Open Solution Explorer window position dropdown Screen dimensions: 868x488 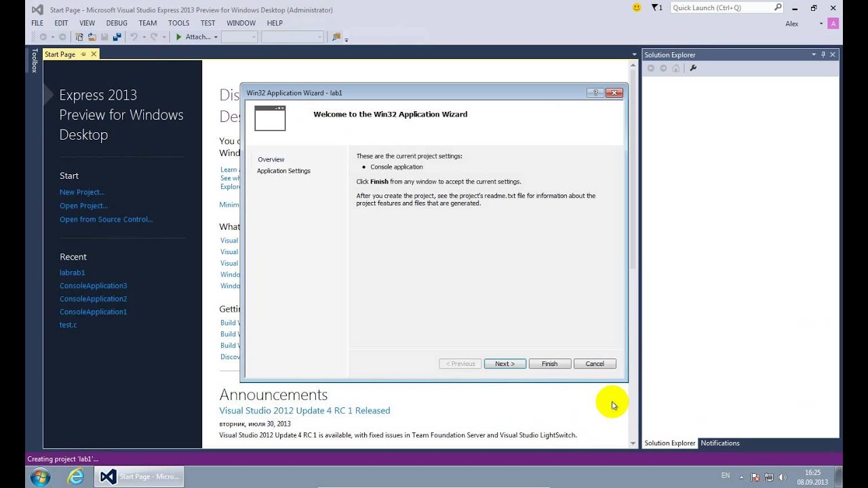click(814, 54)
